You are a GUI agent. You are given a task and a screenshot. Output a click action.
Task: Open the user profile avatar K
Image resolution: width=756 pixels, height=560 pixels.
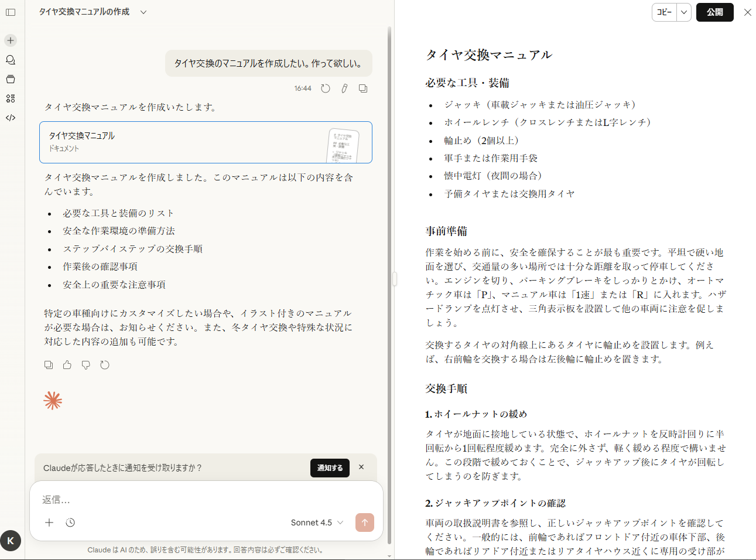click(x=11, y=541)
